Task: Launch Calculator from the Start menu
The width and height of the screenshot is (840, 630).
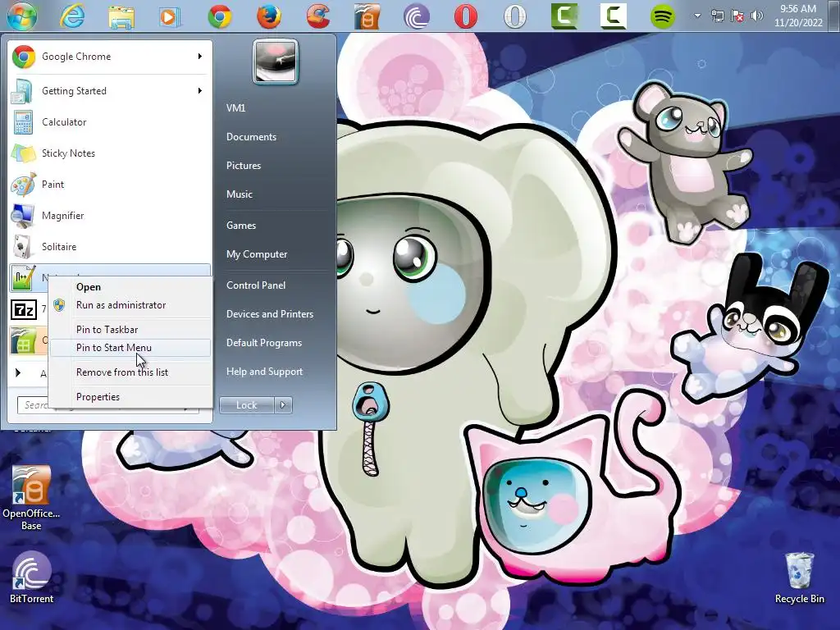Action: tap(110, 122)
